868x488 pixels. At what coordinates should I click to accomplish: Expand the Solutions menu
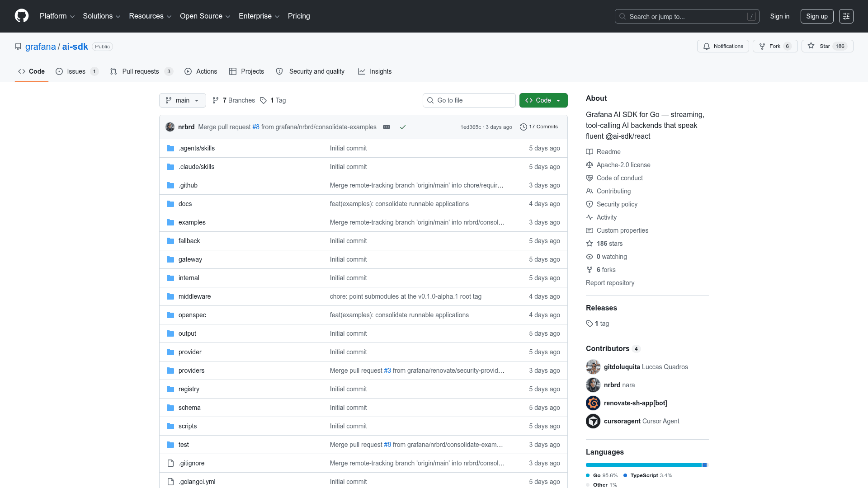102,16
